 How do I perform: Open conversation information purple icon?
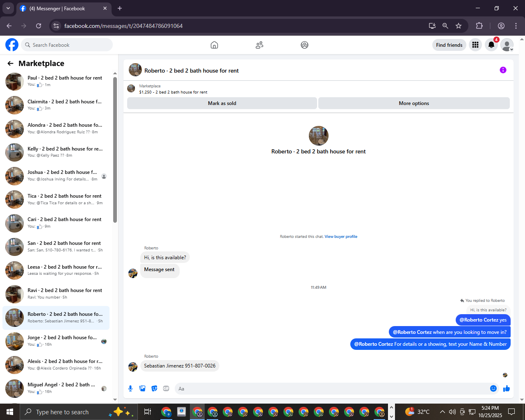(x=503, y=70)
